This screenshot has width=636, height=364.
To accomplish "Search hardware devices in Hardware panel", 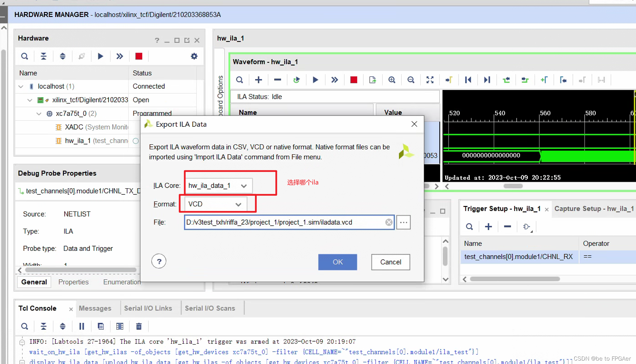I will (x=24, y=56).
